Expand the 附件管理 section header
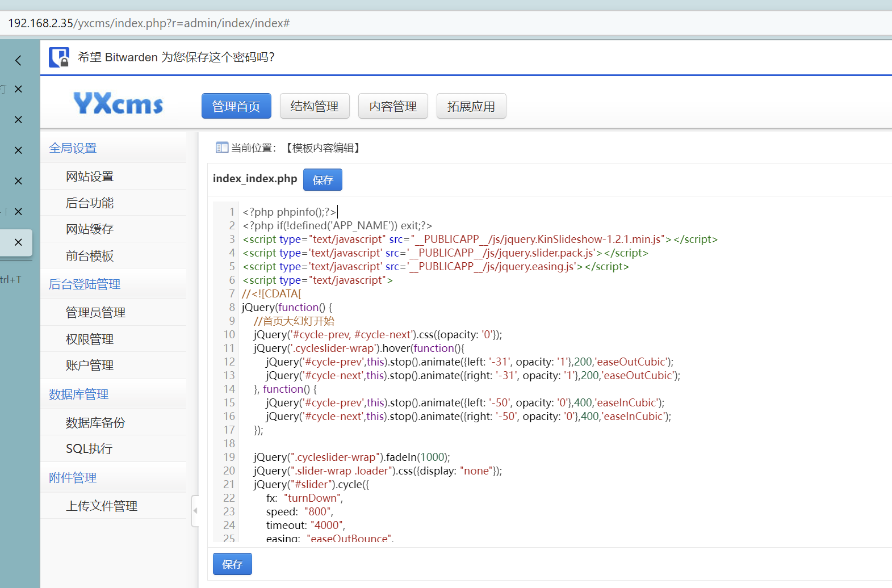 coord(114,478)
